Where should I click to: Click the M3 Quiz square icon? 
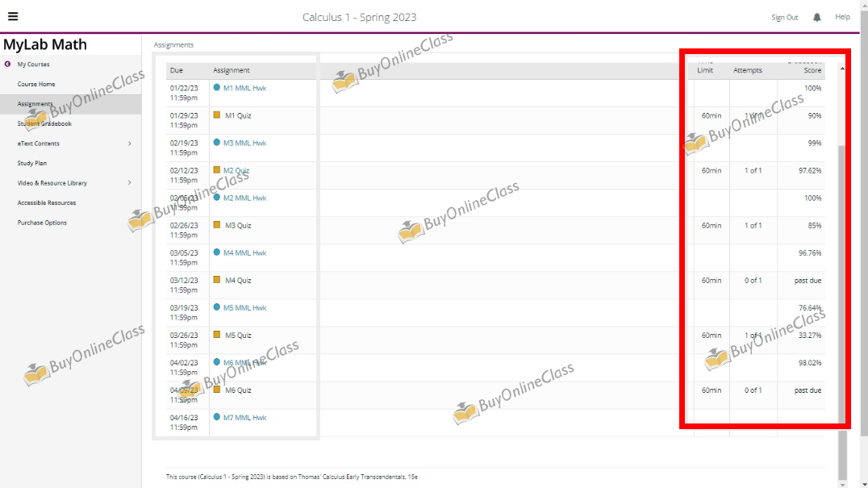[x=217, y=225]
